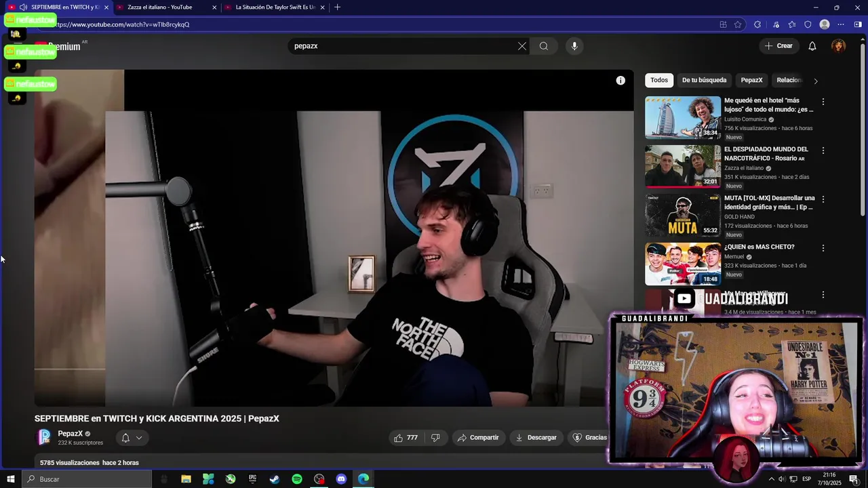868x488 pixels.
Task: Open Spotify from the taskbar
Action: (x=297, y=479)
